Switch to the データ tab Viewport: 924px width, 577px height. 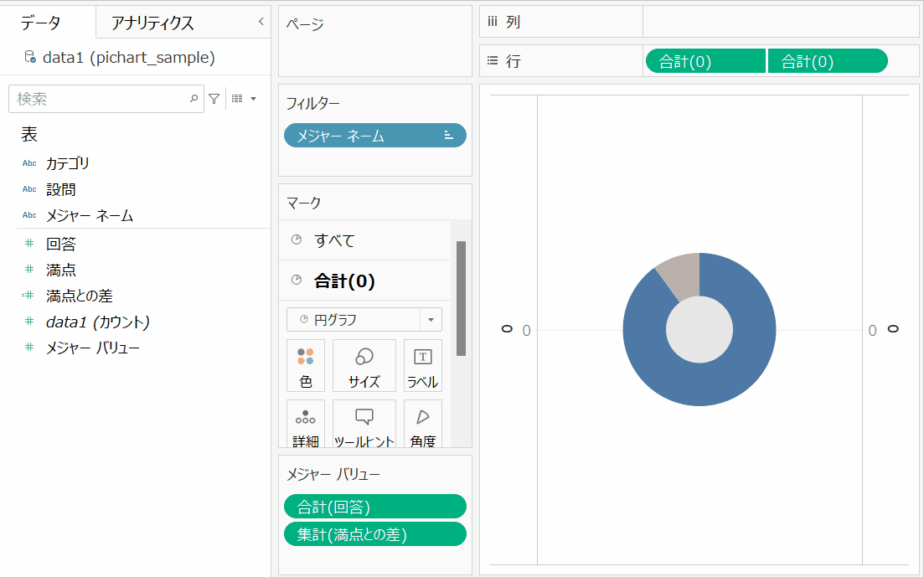[40, 23]
